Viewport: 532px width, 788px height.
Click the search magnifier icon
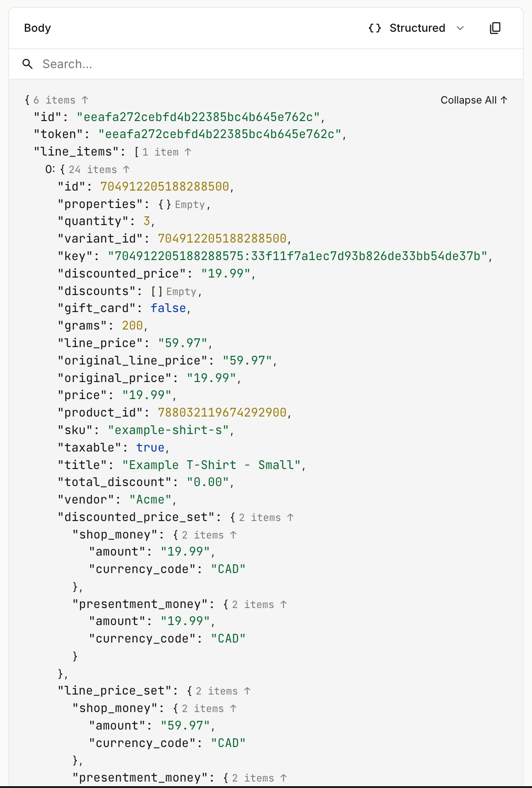[x=28, y=64]
